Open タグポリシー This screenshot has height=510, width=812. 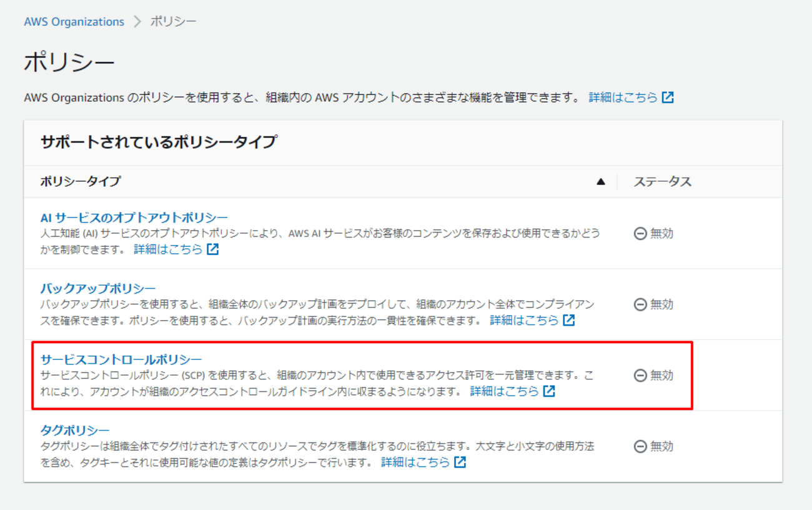coord(75,430)
